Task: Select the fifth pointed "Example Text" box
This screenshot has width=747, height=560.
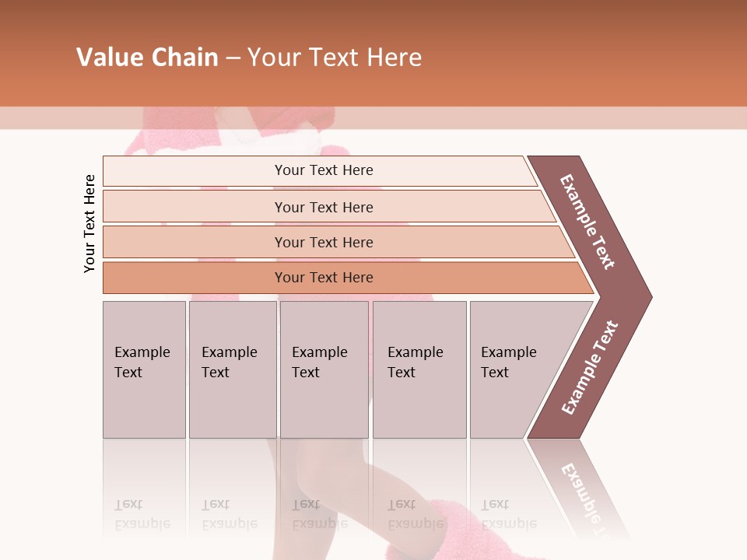Action: (x=514, y=369)
